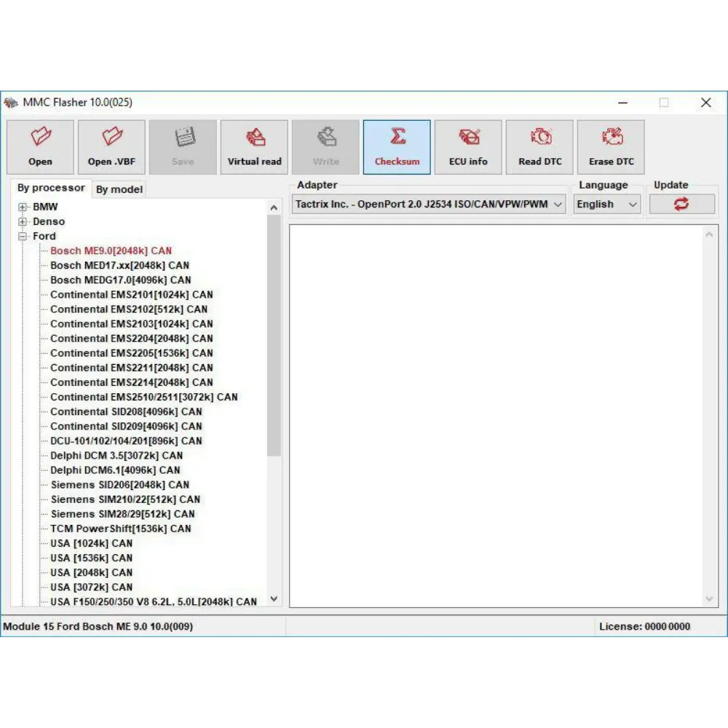728x728 pixels.
Task: Select USA [1024k] CAN
Action: click(x=92, y=543)
